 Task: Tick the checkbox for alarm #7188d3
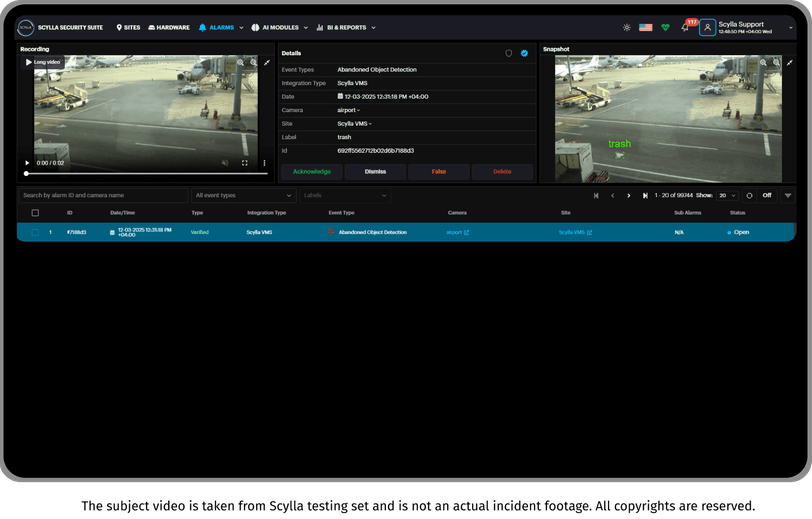[35, 233]
